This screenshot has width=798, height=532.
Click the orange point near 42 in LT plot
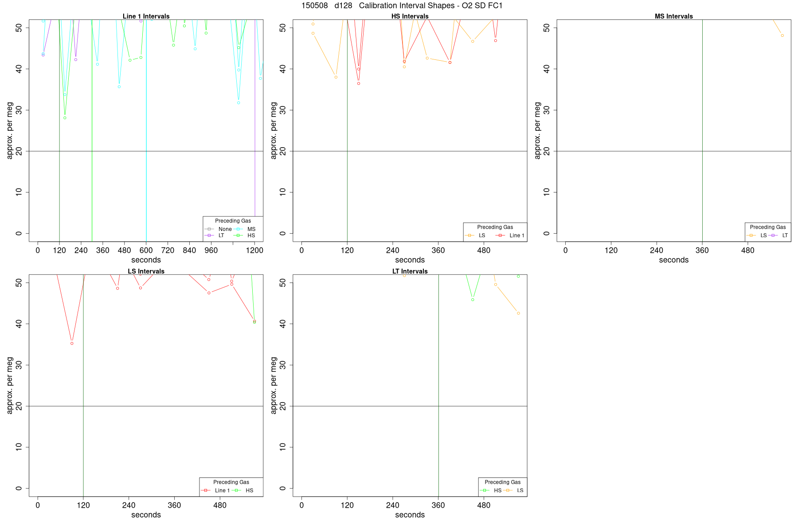click(x=518, y=313)
